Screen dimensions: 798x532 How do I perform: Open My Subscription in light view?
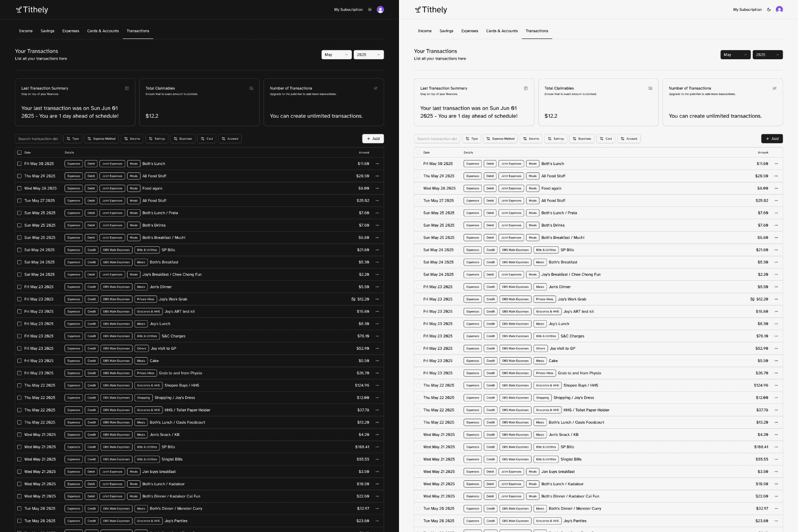[747, 9]
